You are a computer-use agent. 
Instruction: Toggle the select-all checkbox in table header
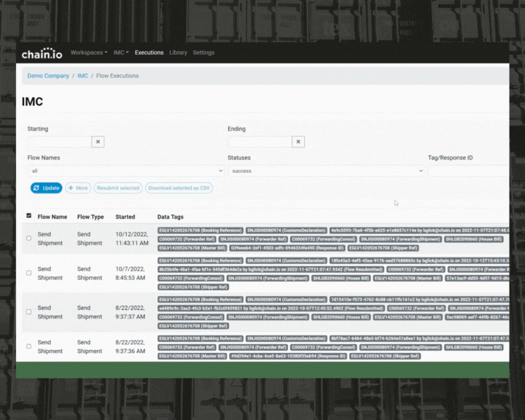pyautogui.click(x=28, y=216)
